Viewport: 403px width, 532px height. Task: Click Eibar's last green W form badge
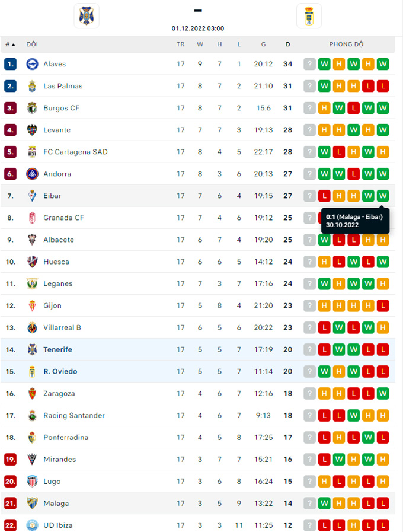(x=383, y=196)
